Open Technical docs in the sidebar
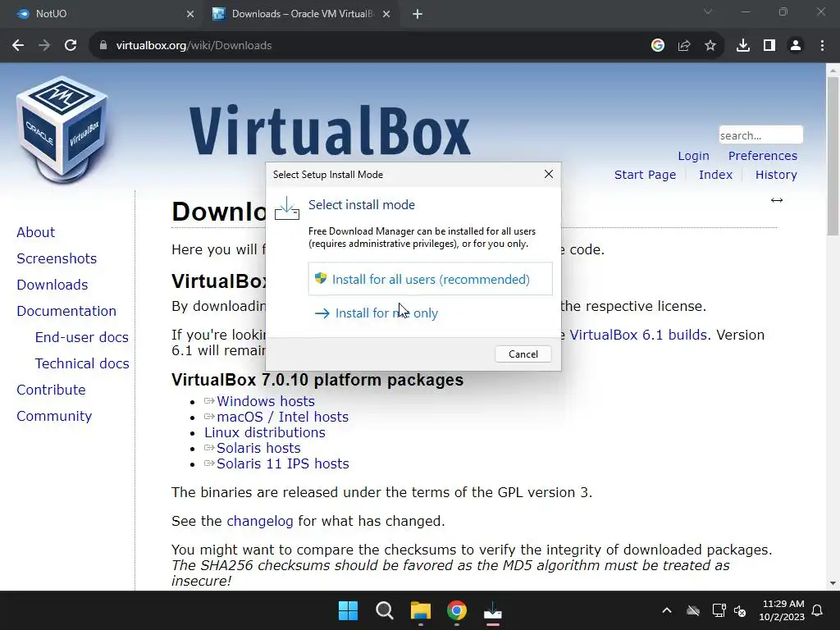 coord(82,363)
